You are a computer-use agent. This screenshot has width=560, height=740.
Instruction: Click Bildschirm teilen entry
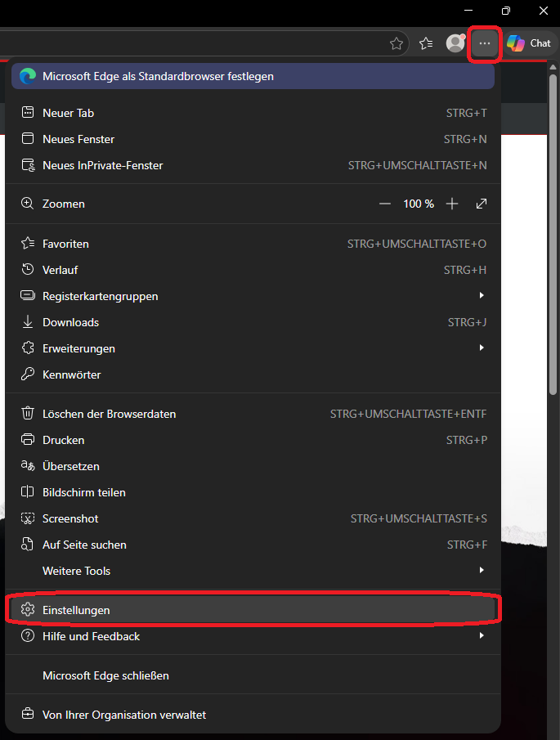click(x=253, y=492)
